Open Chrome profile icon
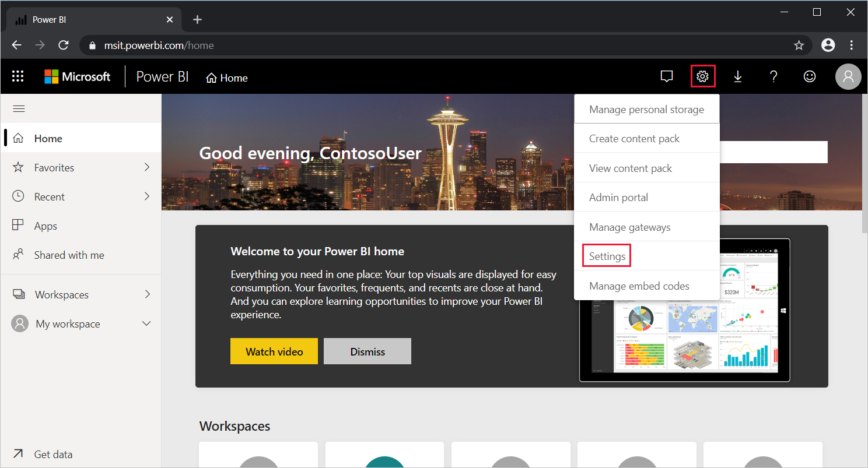 828,45
